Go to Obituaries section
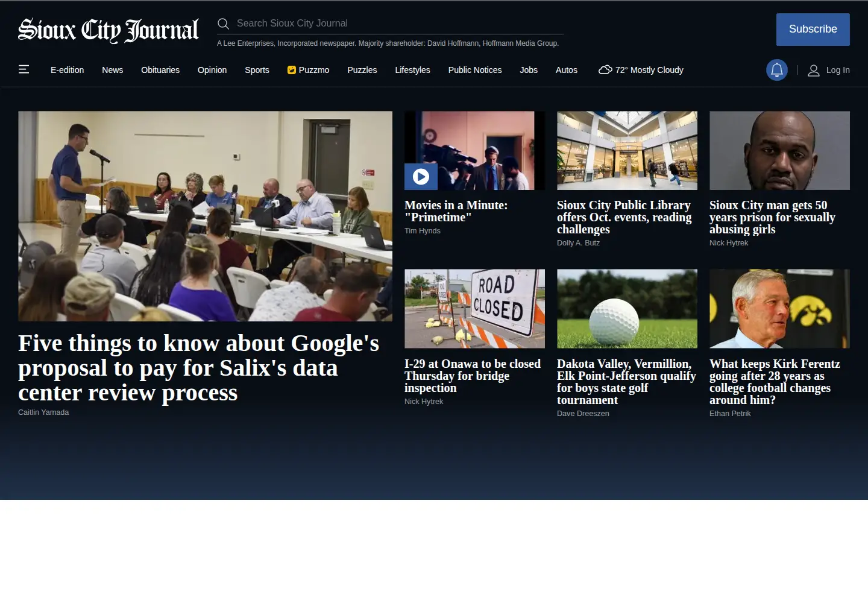This screenshot has width=868, height=603. point(160,70)
